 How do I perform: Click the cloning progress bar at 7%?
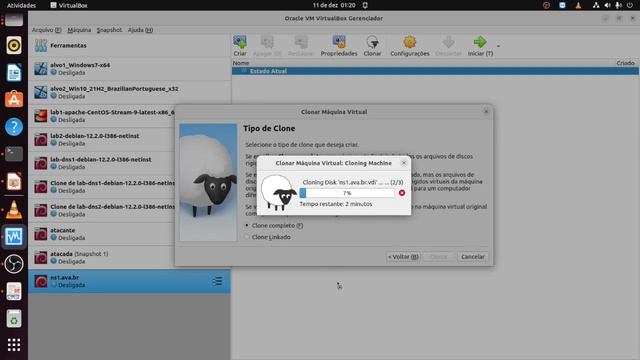[x=347, y=193]
